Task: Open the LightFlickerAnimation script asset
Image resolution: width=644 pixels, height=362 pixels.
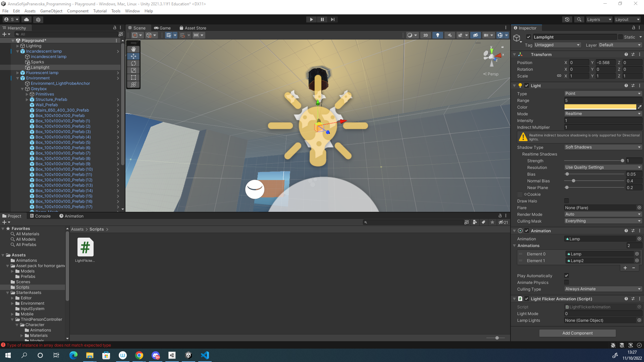Action: (x=85, y=250)
